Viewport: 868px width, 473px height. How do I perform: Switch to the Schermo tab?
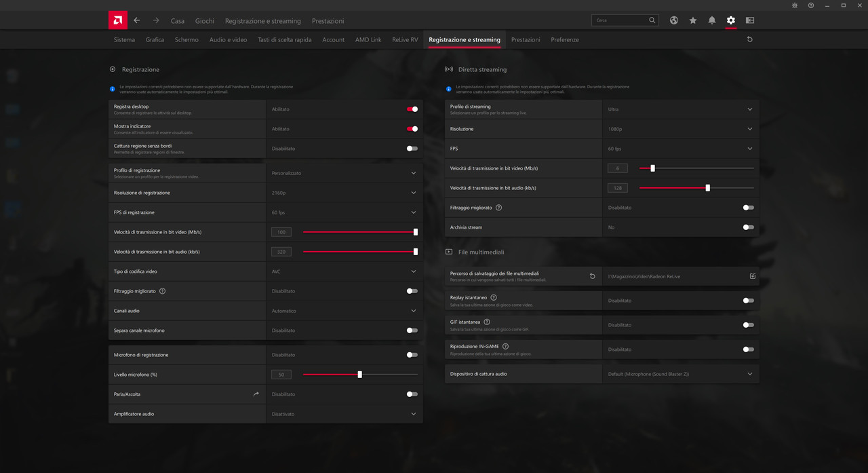(186, 40)
